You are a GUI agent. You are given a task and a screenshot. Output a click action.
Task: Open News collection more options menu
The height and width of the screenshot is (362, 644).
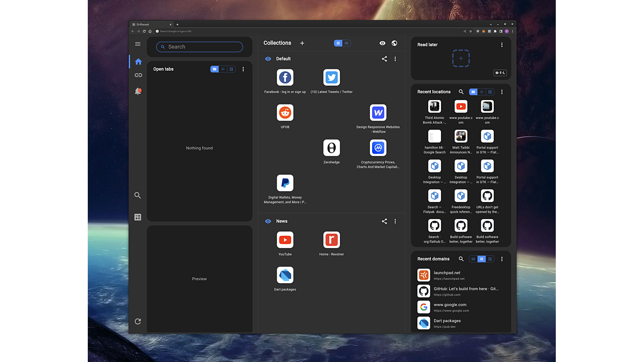[395, 221]
